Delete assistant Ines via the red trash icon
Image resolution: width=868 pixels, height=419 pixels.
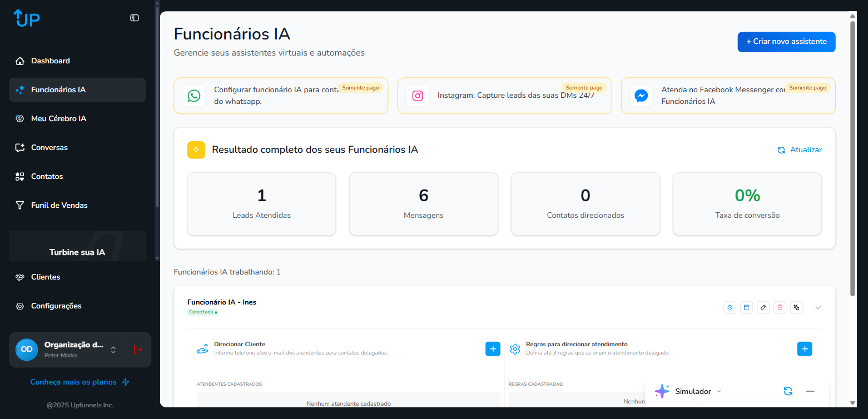tap(780, 307)
